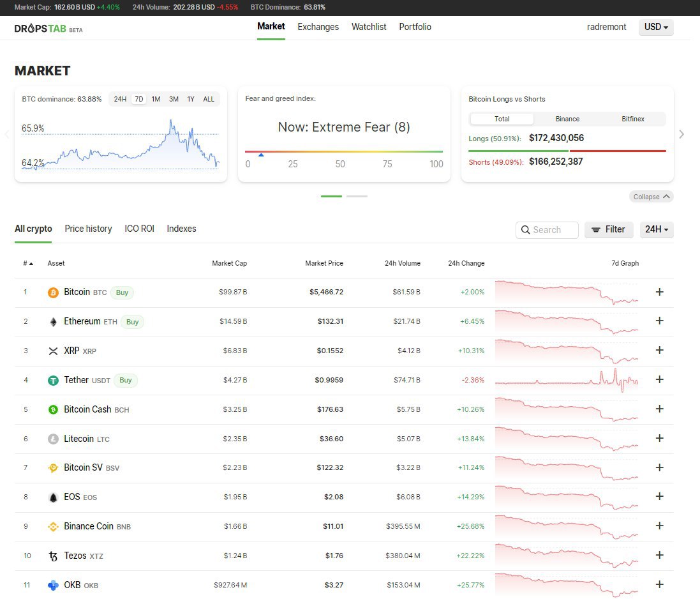Open the USD currency dropdown
700x599 pixels.
tap(656, 27)
